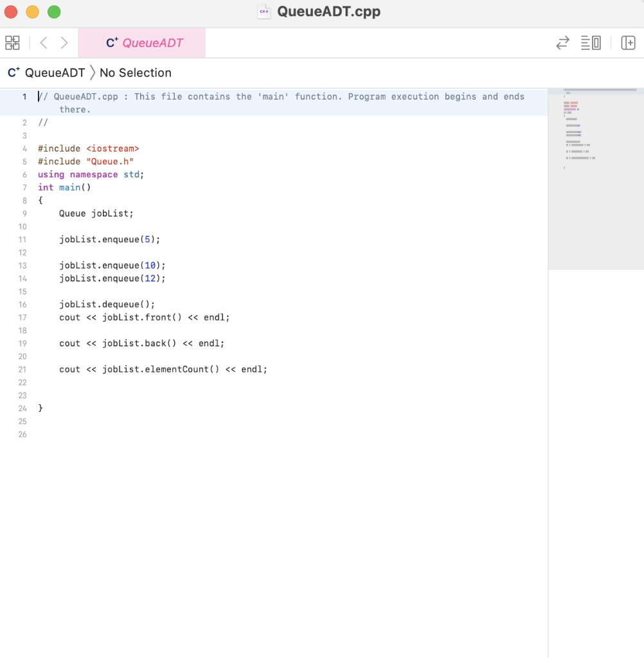Click the 'int main()' declaration
The width and height of the screenshot is (644, 658).
(64, 188)
